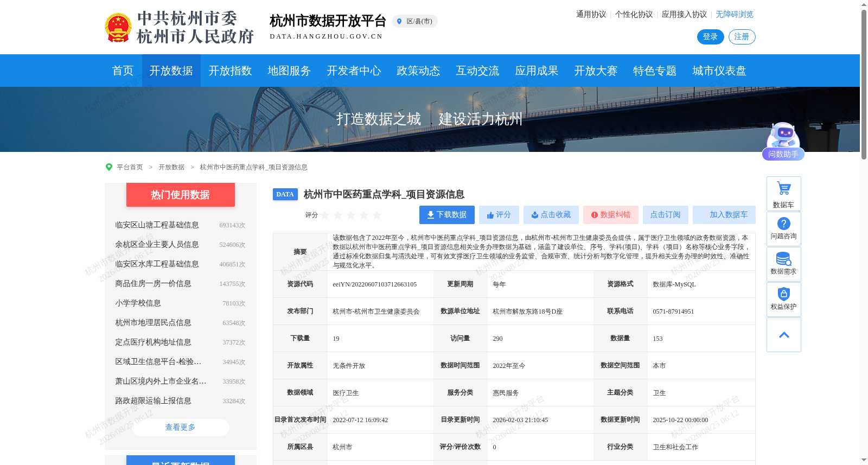Open 临安区水库工程基础信息 entry
The height and width of the screenshot is (465, 868).
(x=157, y=264)
